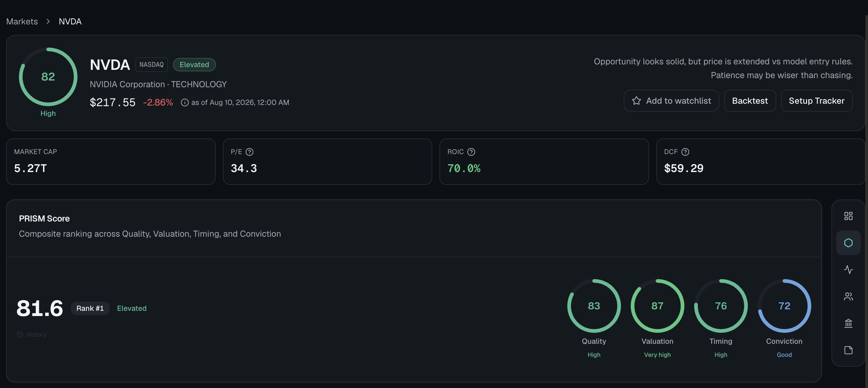Click the -2.86% price change

pos(158,102)
